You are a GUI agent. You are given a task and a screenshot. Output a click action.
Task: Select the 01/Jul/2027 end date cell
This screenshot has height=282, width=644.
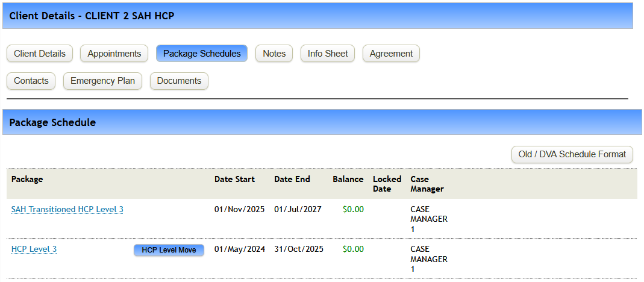(x=298, y=209)
